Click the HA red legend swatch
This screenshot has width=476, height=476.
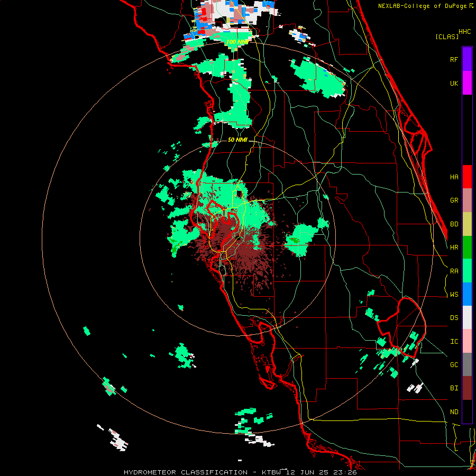click(467, 177)
